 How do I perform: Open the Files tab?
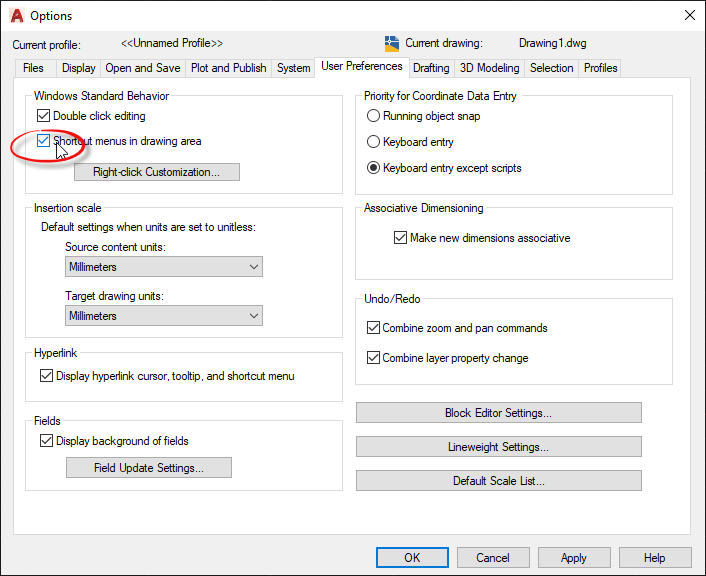point(33,68)
